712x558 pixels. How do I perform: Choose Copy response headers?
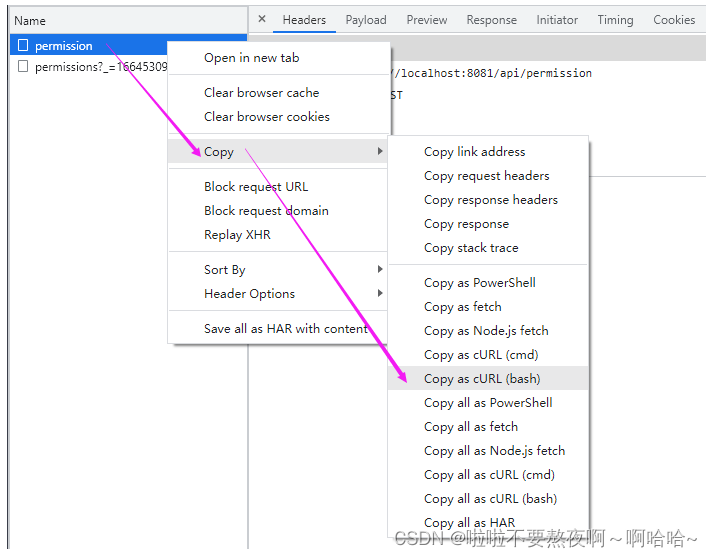click(488, 200)
